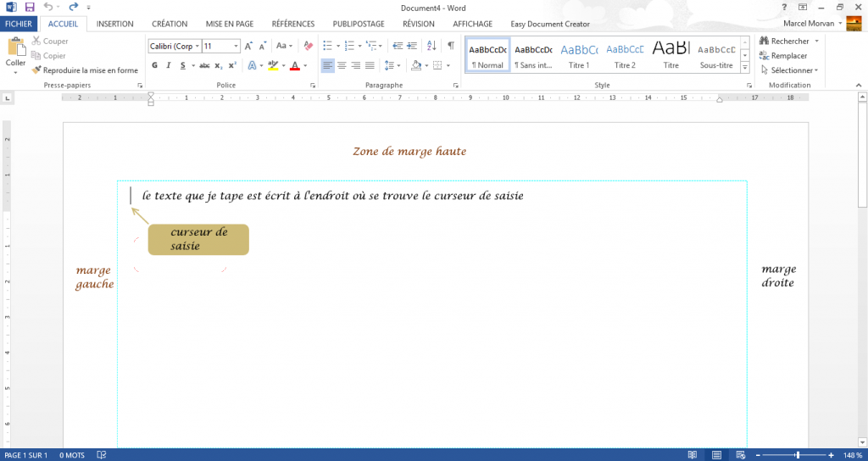Center-align the paragraph text
The width and height of the screenshot is (868, 461).
tap(342, 65)
